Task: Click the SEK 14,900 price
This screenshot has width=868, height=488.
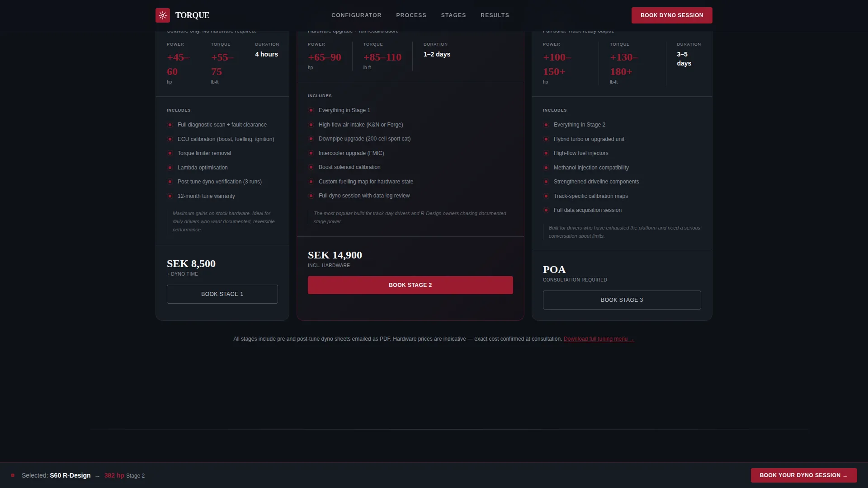Action: coord(335,255)
